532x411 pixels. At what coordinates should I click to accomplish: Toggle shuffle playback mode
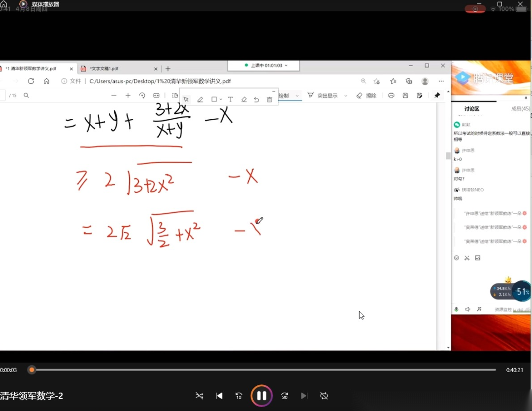[x=199, y=396]
